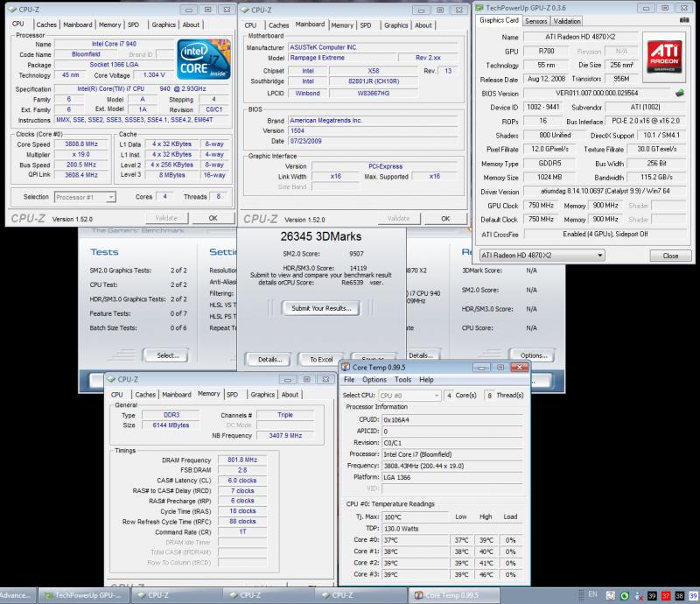Click the GPU name ATI Radeon HD 4870 X2 field

pos(580,37)
